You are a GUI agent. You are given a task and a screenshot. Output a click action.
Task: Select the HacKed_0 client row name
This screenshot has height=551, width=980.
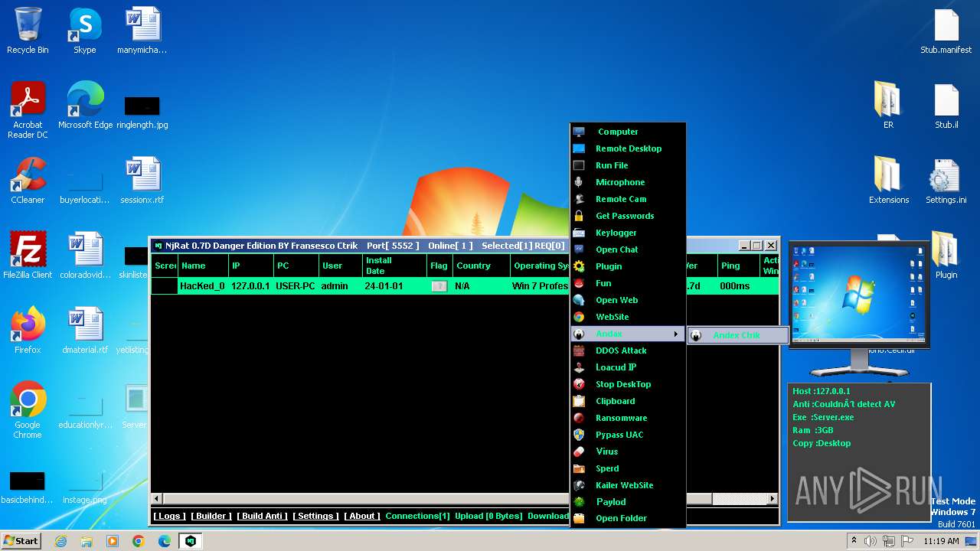coord(202,286)
